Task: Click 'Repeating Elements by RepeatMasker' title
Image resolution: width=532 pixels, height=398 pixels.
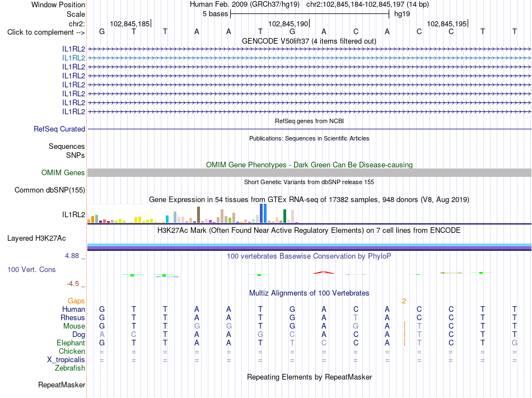Action: (x=309, y=377)
